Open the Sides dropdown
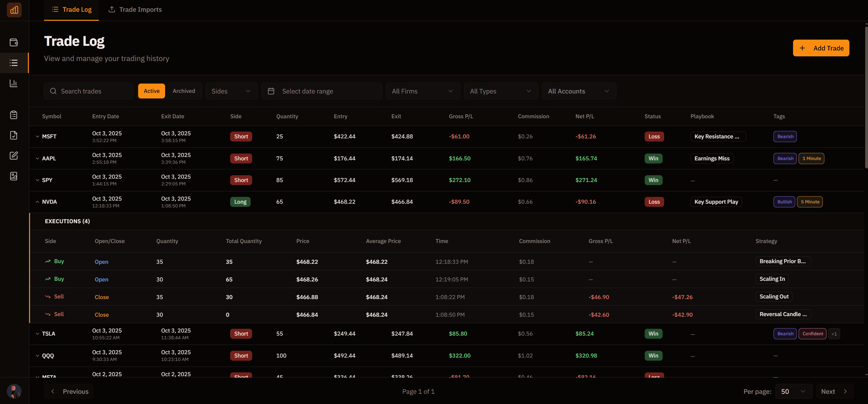868x404 pixels. (x=231, y=91)
